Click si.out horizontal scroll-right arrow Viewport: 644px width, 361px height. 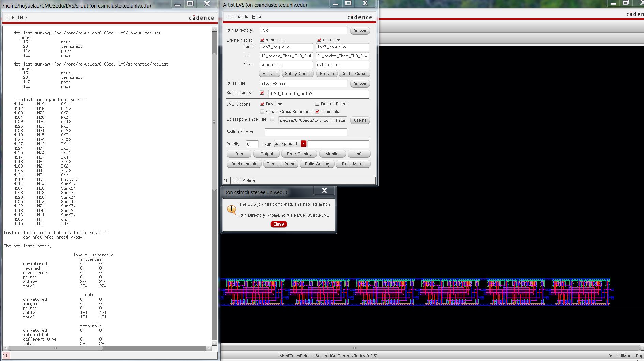pos(209,348)
